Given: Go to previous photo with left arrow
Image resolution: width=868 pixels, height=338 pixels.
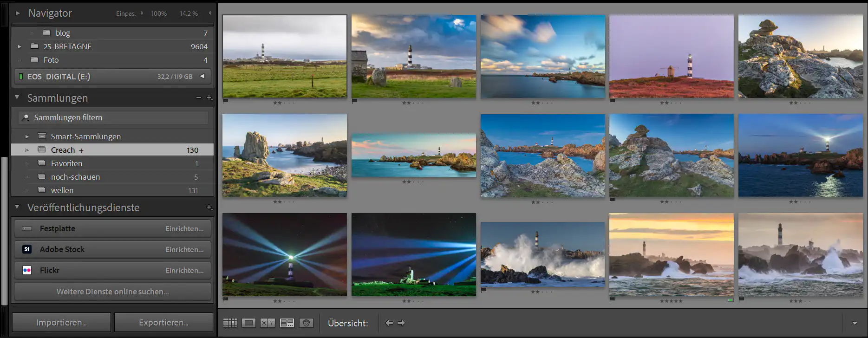Looking at the screenshot, I should tap(389, 323).
